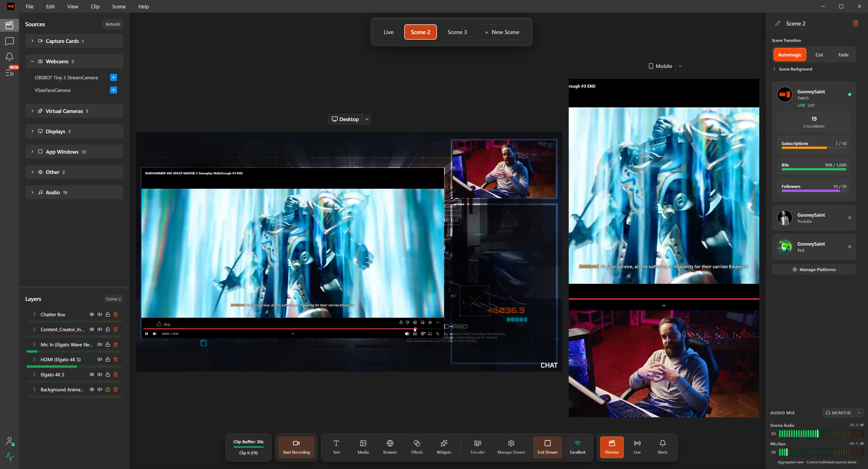The image size is (868, 469).
Task: Open the Widgets tool
Action: [x=444, y=447]
